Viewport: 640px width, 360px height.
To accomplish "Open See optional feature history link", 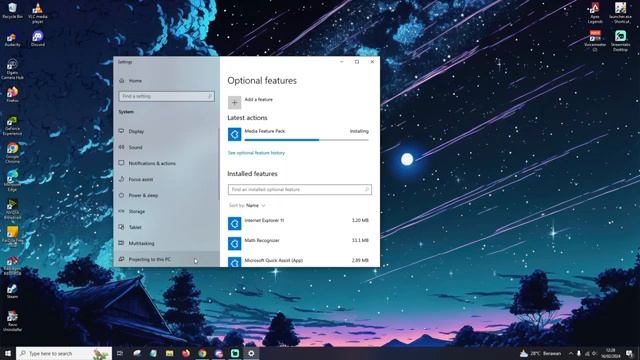I will pyautogui.click(x=256, y=153).
